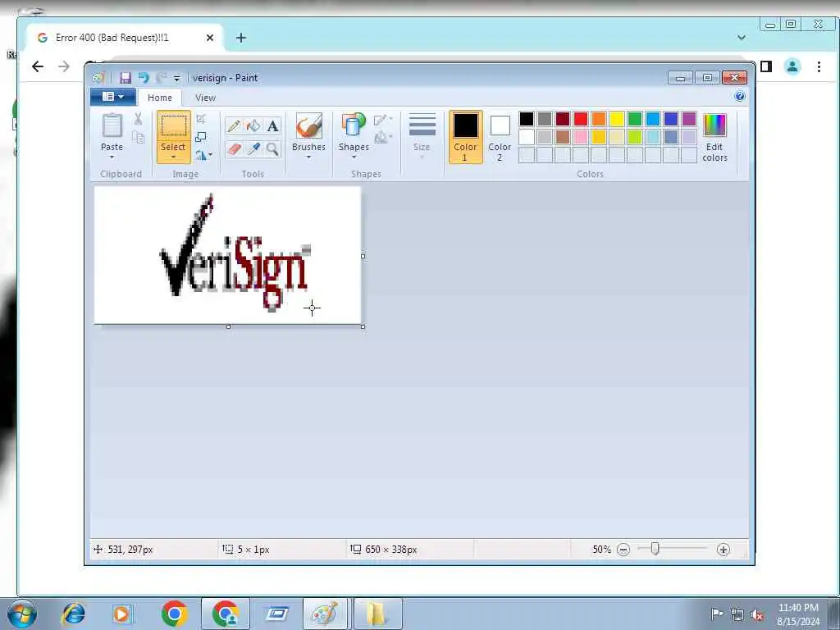Open Chrome tab search chevron
Screen dimensions: 840x630
coord(742,38)
